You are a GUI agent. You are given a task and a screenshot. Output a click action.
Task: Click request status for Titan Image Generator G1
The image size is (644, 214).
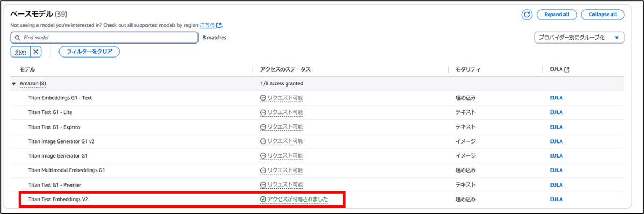coord(281,156)
